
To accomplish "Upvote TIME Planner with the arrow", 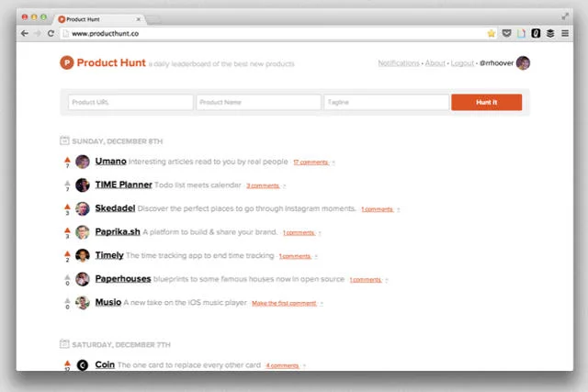I will pyautogui.click(x=67, y=184).
